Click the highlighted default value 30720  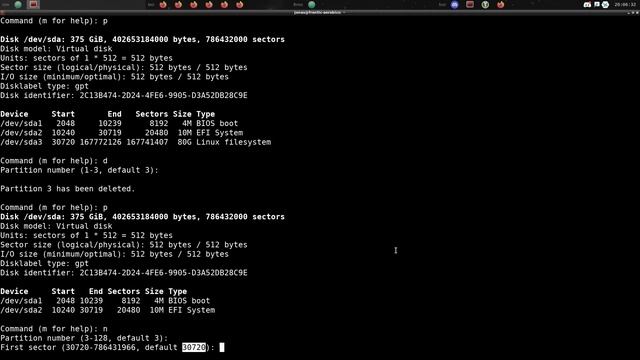pos(194,347)
